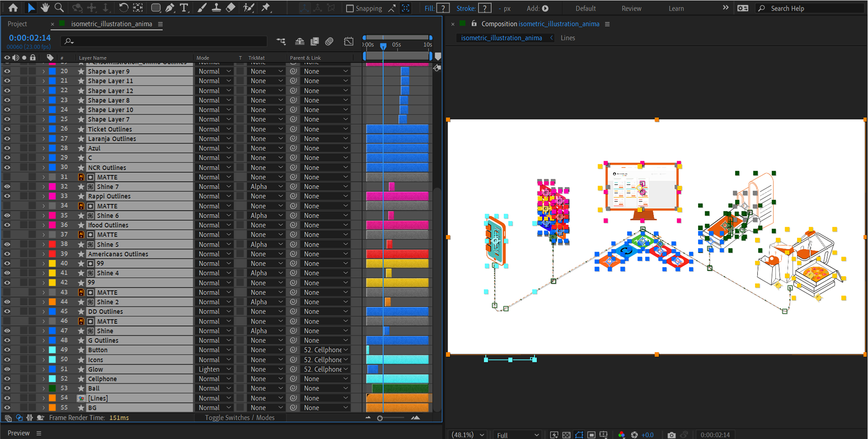The height and width of the screenshot is (439, 868).
Task: Open the Lines breadcrumb in composition viewer
Action: pos(568,38)
